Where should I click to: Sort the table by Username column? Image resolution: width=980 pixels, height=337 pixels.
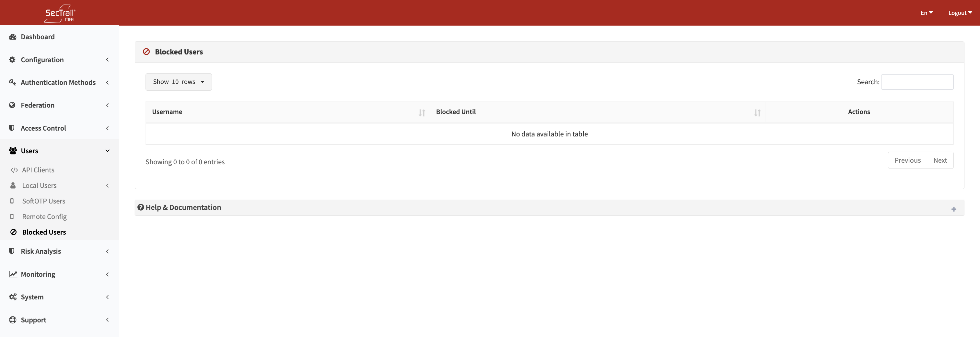pos(422,112)
